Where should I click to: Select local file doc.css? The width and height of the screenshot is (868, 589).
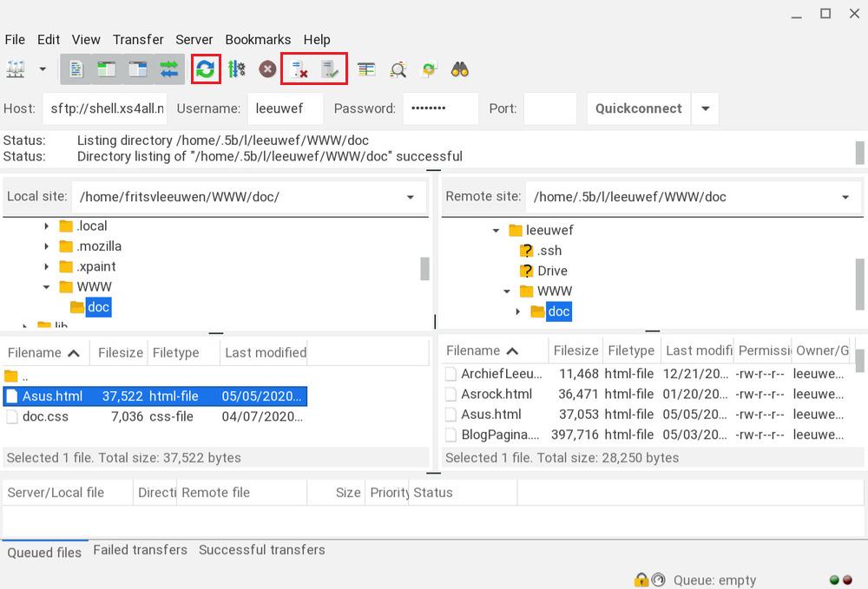tap(155, 416)
